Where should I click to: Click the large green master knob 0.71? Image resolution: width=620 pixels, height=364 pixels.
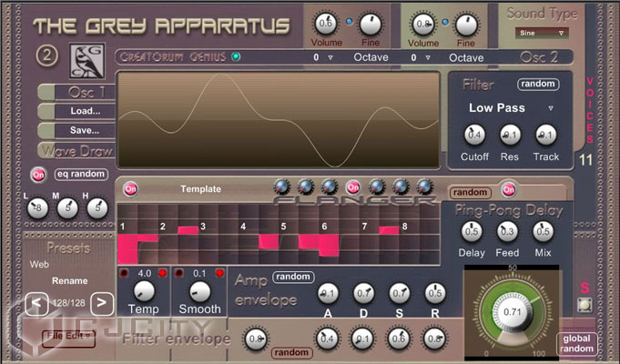[x=512, y=312]
